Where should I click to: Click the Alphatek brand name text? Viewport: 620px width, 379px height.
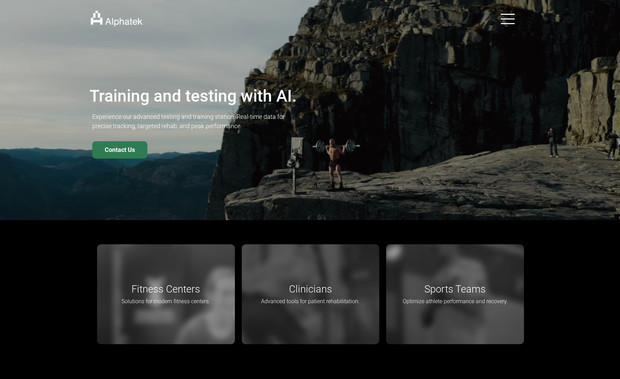(x=124, y=21)
